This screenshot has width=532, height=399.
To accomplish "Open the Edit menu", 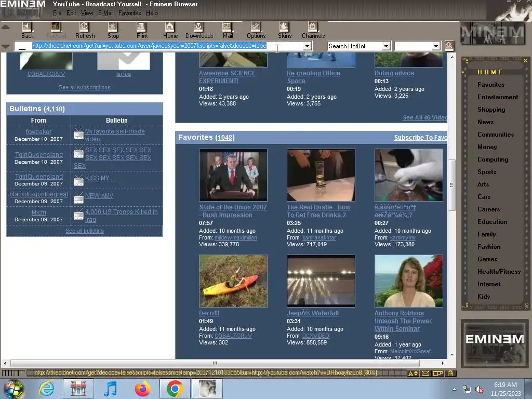I will 71,13.
